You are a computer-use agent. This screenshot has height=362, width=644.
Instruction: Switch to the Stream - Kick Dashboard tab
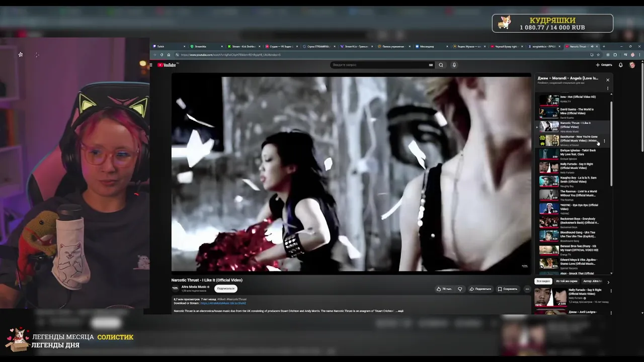[x=244, y=46]
